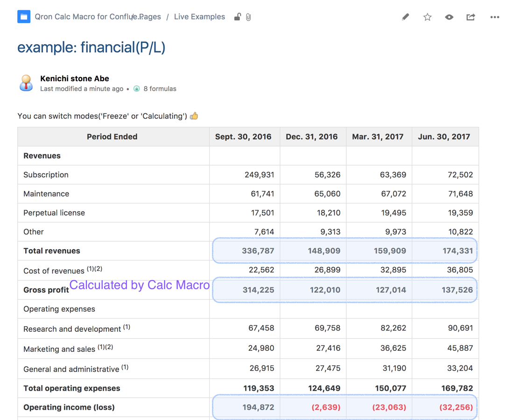Open Qron Calc Macro space breadcrumb link
Image resolution: width=506 pixels, height=420 pixels.
(82, 17)
